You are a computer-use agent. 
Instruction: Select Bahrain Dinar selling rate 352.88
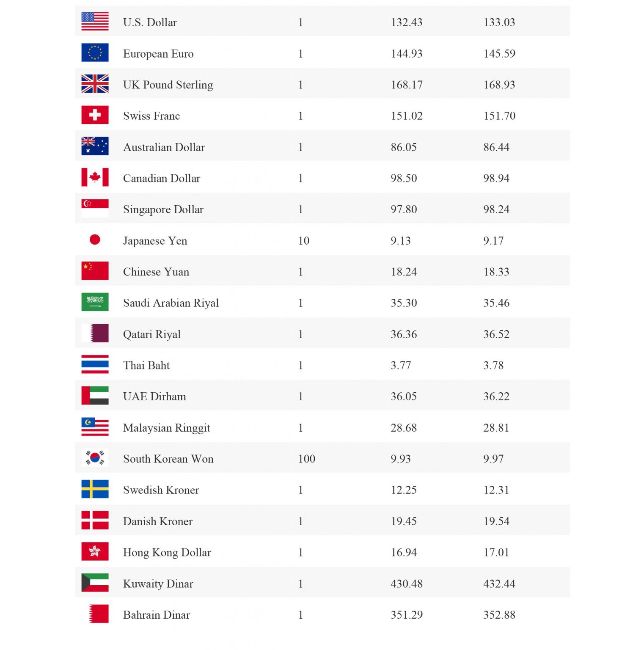(x=499, y=615)
